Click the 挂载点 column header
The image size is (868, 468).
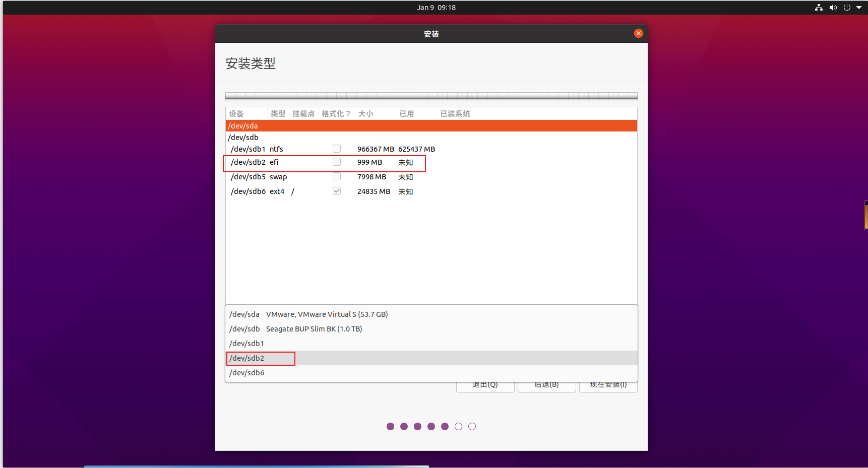[303, 114]
